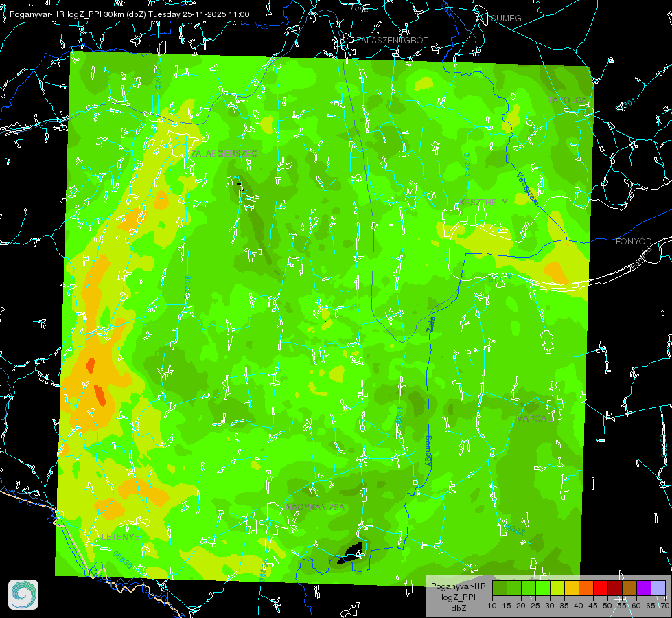Click the road number 08935 near Letenye

[123, 560]
